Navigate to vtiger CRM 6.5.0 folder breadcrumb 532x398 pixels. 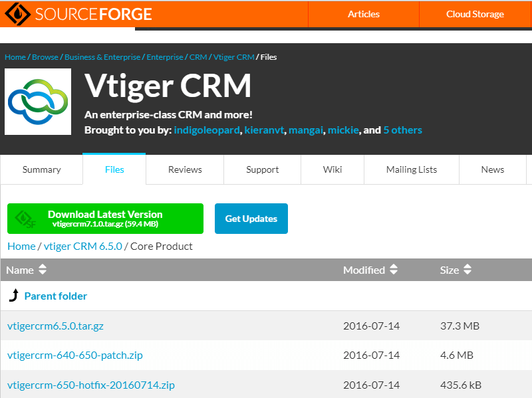(x=83, y=247)
